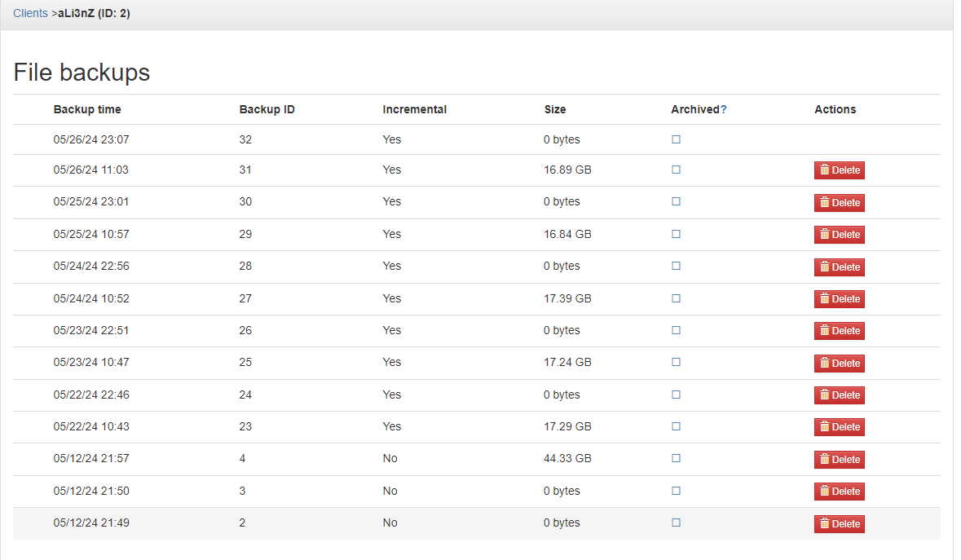
Task: Select the 05/26/24 11:03 backup time
Action: coord(90,170)
